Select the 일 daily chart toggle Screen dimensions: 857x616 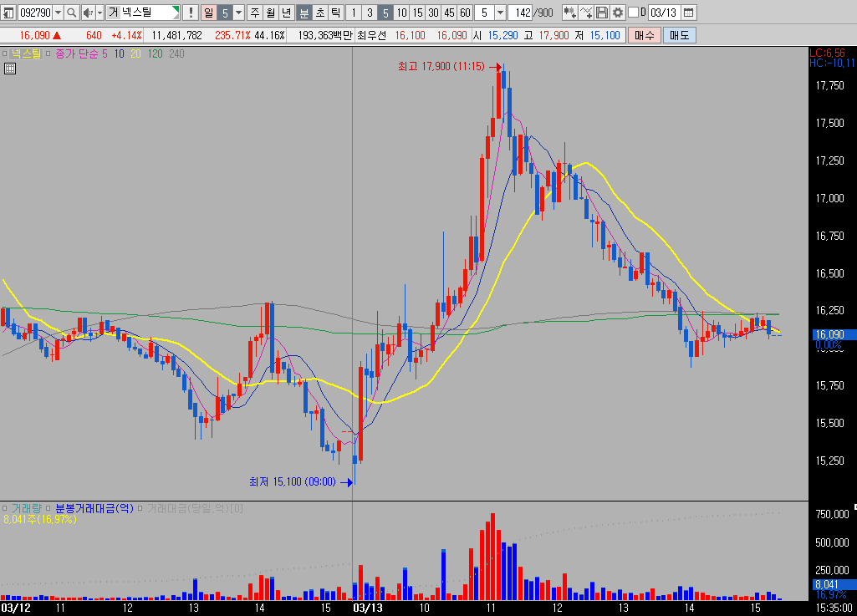[x=209, y=12]
